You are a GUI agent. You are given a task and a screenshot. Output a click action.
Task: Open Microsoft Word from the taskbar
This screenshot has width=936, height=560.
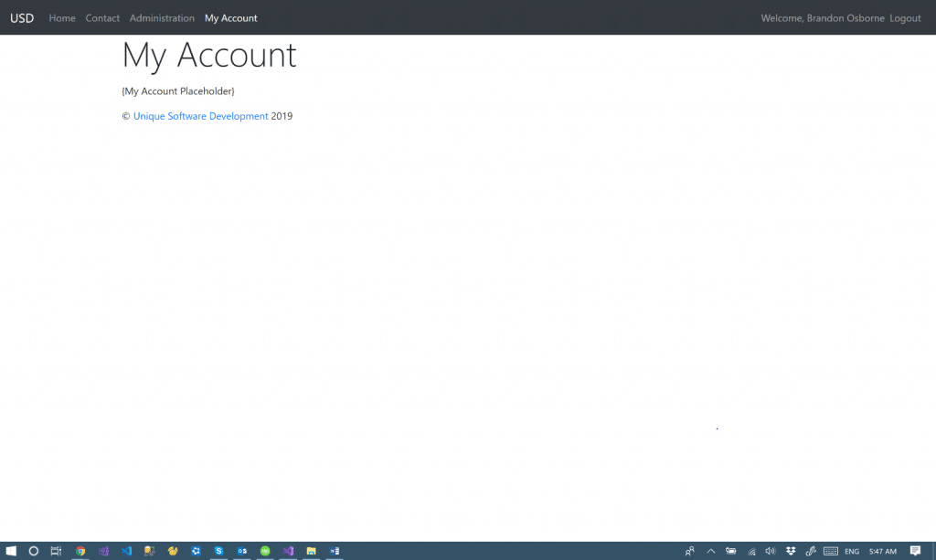click(334, 551)
